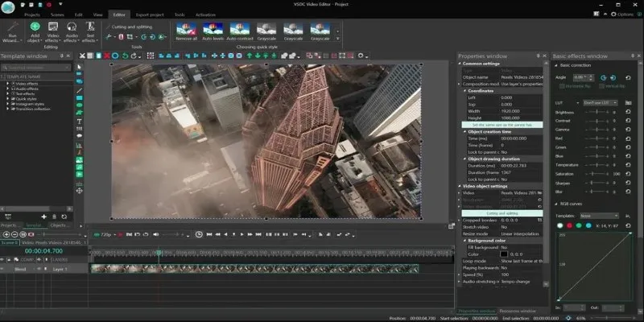
Task: Click the volume speaker icon
Action: click(155, 234)
